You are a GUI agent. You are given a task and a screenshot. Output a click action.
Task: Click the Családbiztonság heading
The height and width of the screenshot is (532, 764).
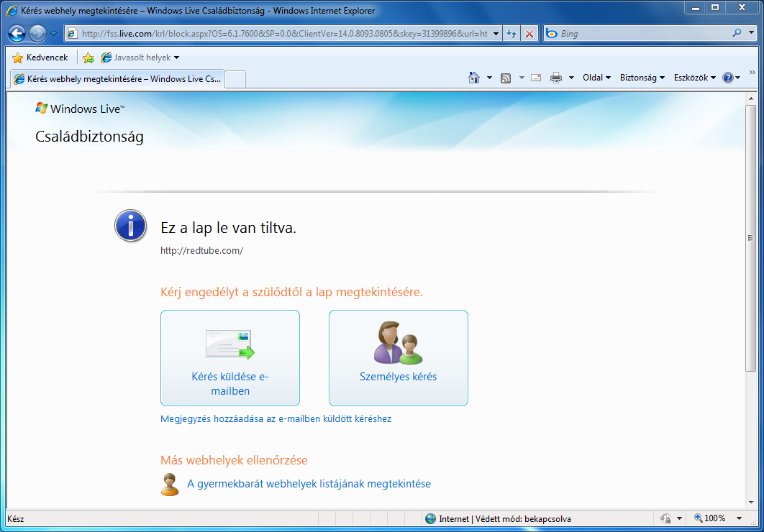pos(89,137)
